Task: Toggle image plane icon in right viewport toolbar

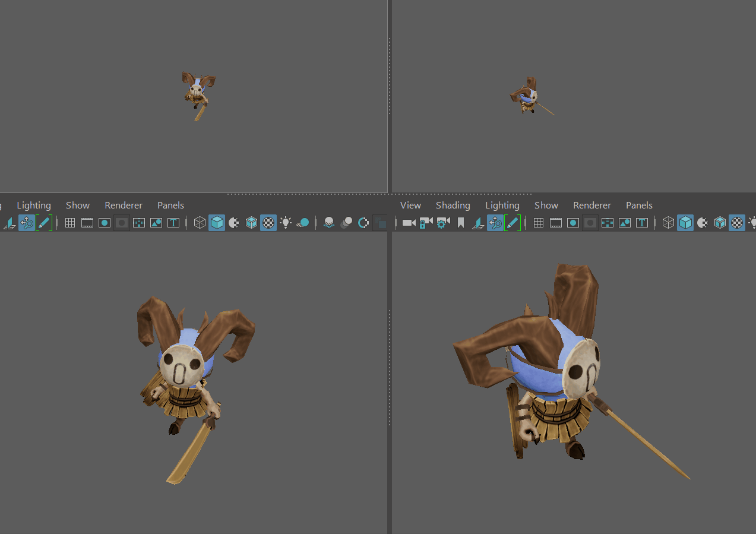Action: (x=478, y=223)
